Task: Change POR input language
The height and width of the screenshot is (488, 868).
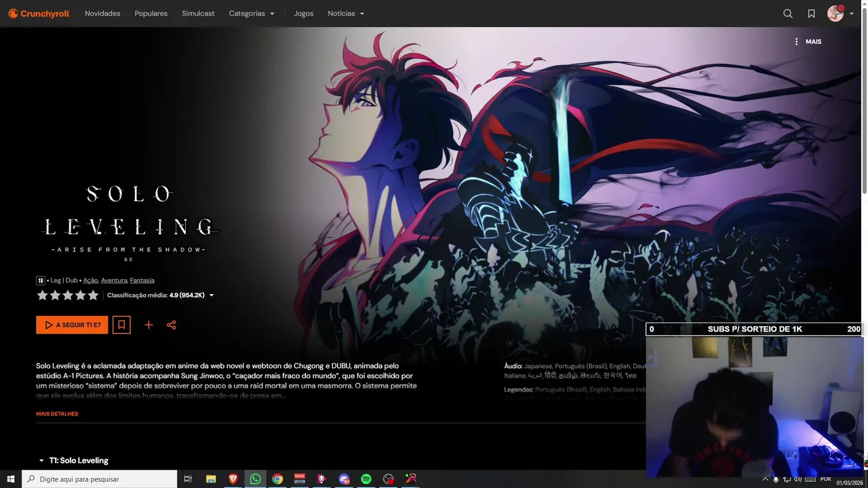Action: point(825,479)
